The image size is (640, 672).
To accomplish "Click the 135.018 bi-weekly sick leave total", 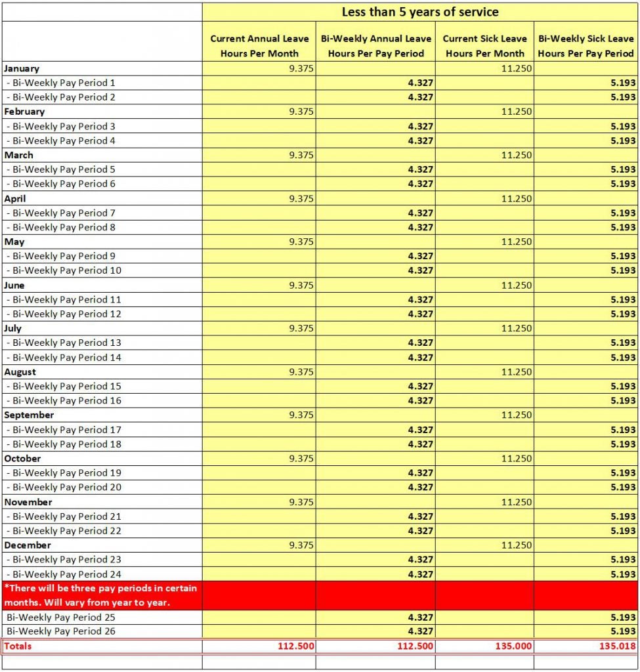I will click(617, 646).
